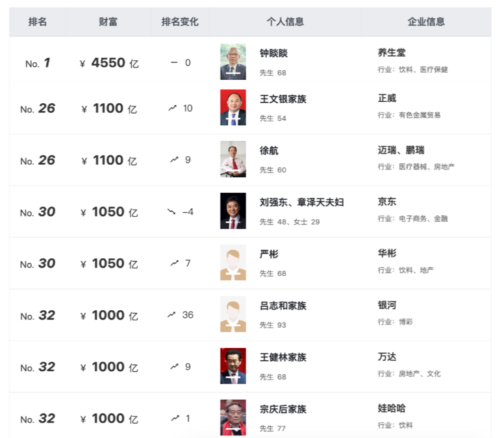504x438 pixels.
Task: Click the 京东 company name
Action: pos(387,202)
